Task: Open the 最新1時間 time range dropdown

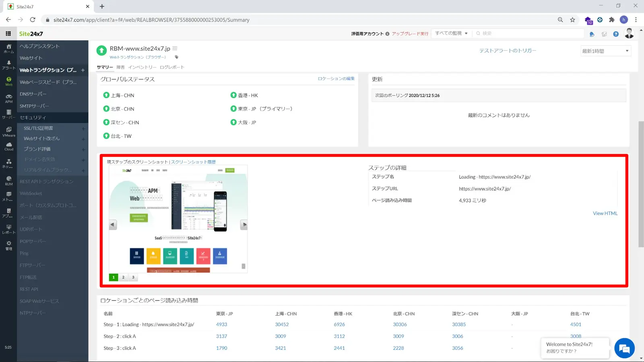Action: pos(605,51)
